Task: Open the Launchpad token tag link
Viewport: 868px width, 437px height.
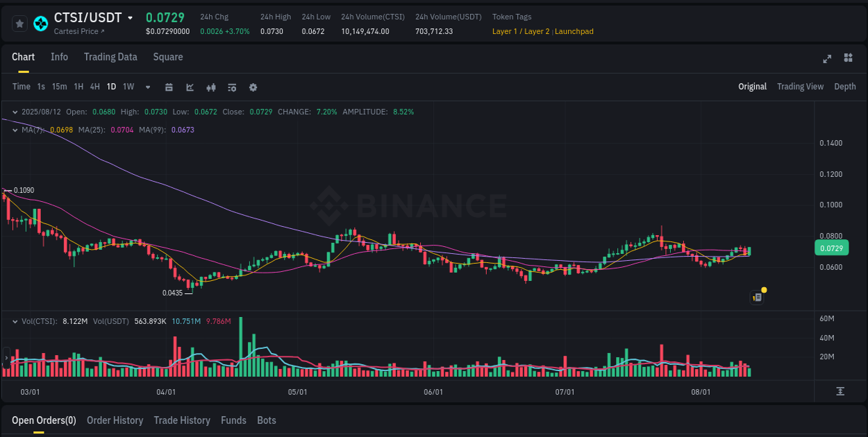Action: tap(574, 31)
